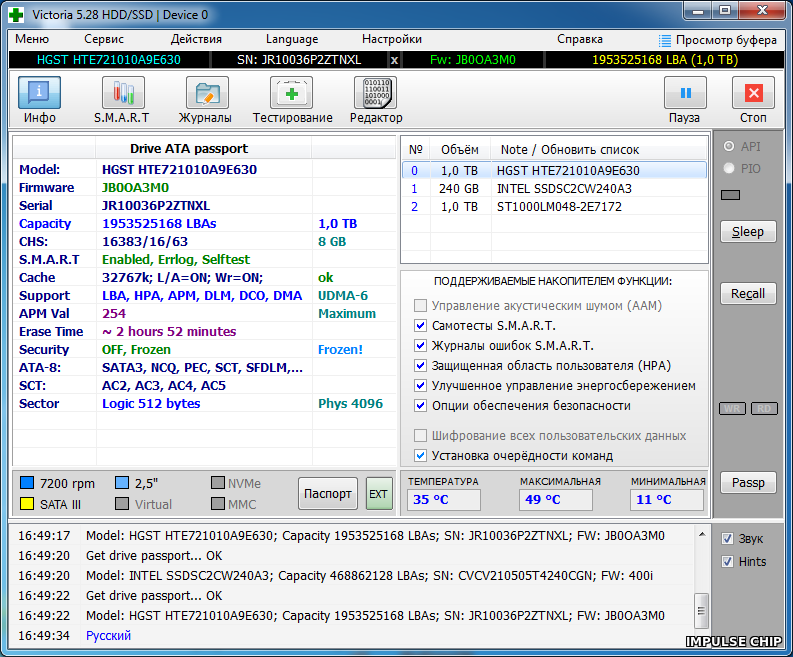Click the gray MMC indicator swatch
This screenshot has height=657, width=793.
pos(218,504)
